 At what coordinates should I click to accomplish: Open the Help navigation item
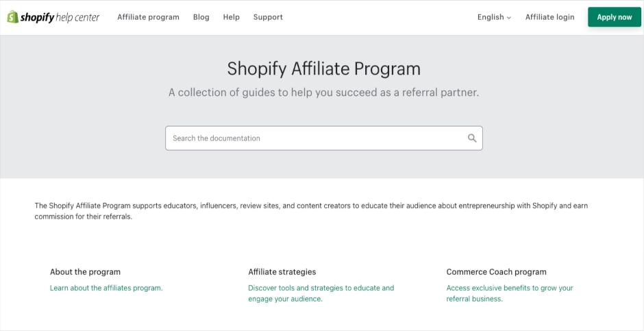pyautogui.click(x=232, y=17)
